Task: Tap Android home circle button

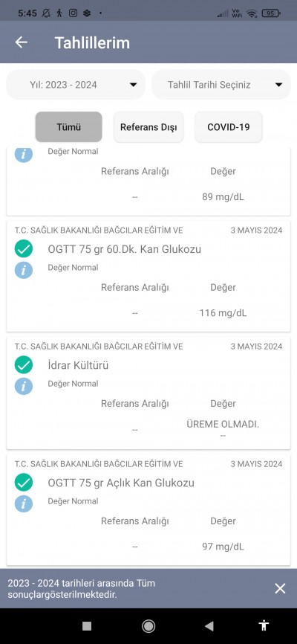Action: point(148,625)
